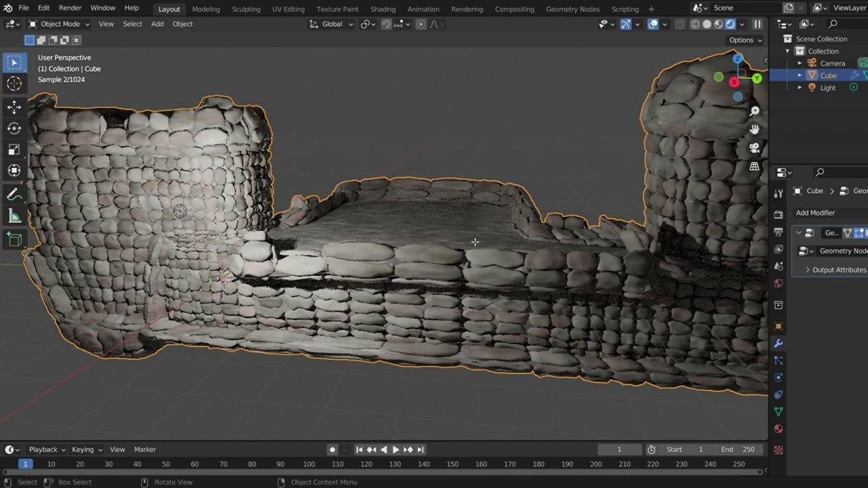Activate the Move tool
The width and height of the screenshot is (868, 488).
14,107
